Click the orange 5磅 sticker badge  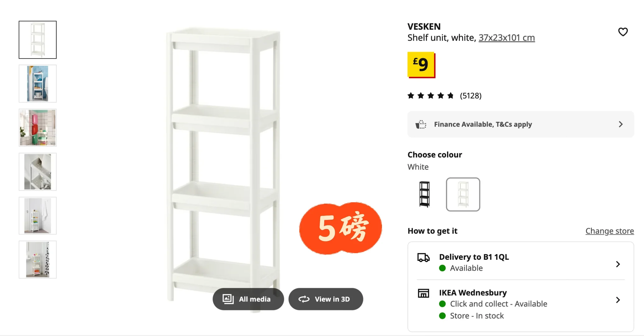tap(341, 228)
